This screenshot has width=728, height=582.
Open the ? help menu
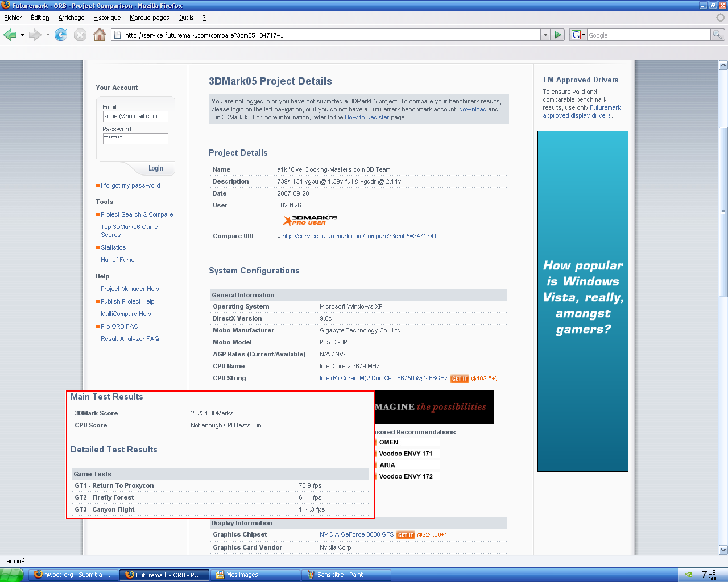click(204, 18)
